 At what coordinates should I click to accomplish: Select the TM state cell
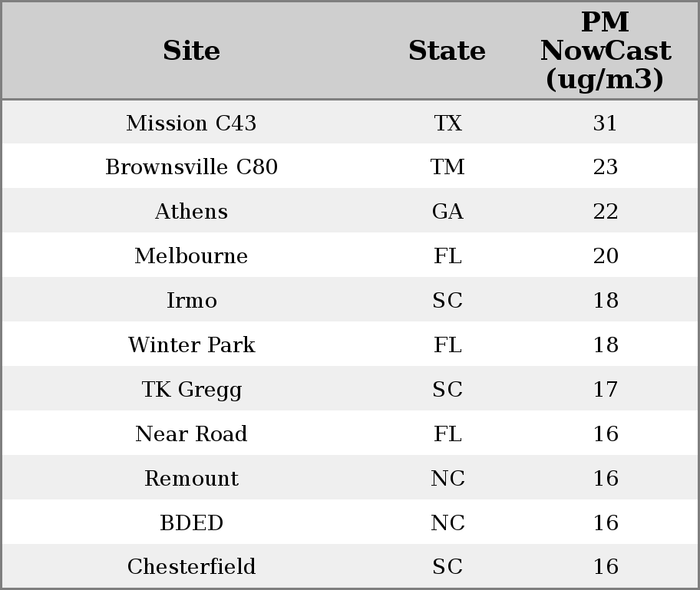tap(447, 167)
